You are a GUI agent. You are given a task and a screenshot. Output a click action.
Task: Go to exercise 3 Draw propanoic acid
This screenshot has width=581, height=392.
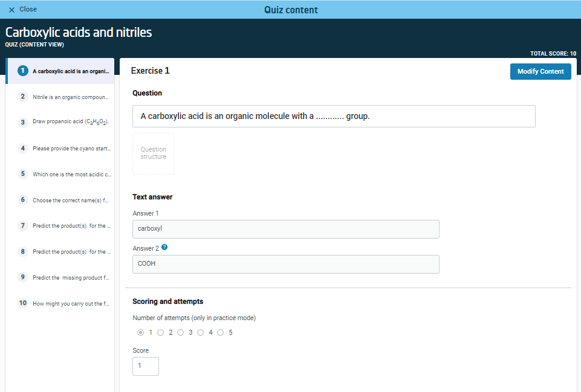[60, 123]
